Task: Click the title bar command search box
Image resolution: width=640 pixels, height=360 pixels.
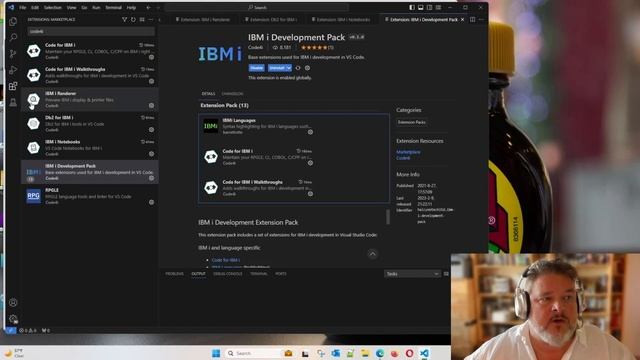Action: coord(258,7)
